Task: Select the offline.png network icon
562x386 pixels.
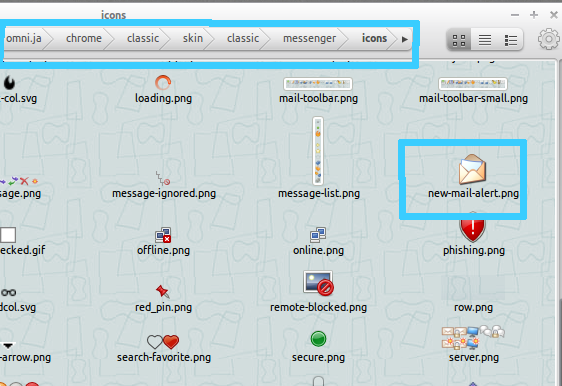Action: (163, 235)
